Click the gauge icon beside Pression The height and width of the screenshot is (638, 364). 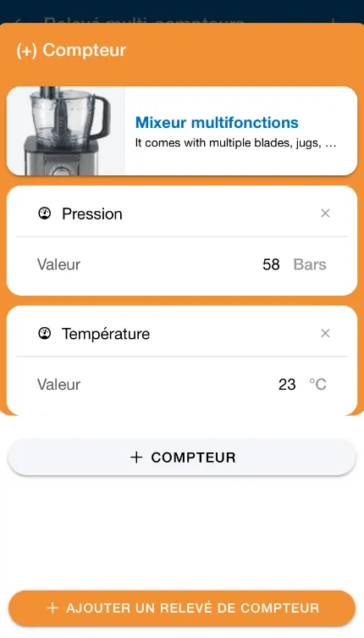[44, 214]
